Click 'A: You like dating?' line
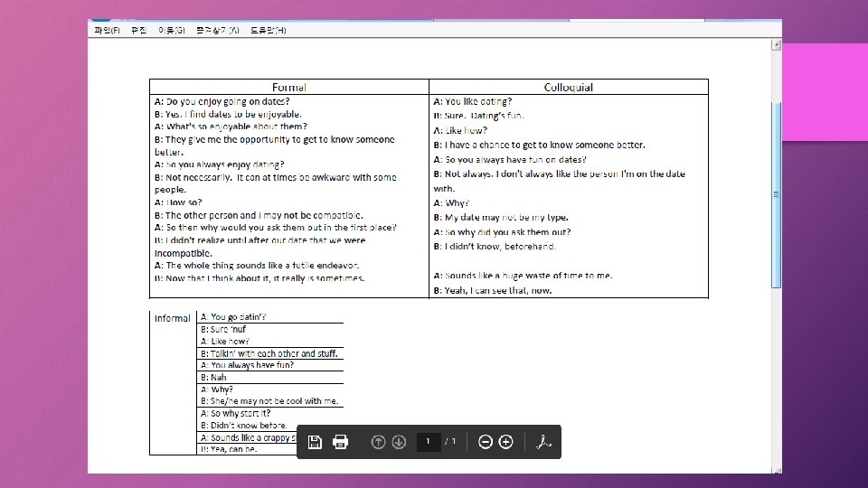Viewport: 868px width, 488px height. coord(473,101)
